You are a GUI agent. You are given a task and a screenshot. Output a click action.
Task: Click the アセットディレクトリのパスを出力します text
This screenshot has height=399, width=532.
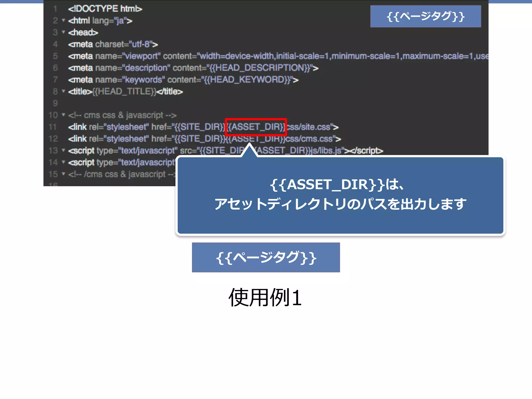(x=340, y=204)
